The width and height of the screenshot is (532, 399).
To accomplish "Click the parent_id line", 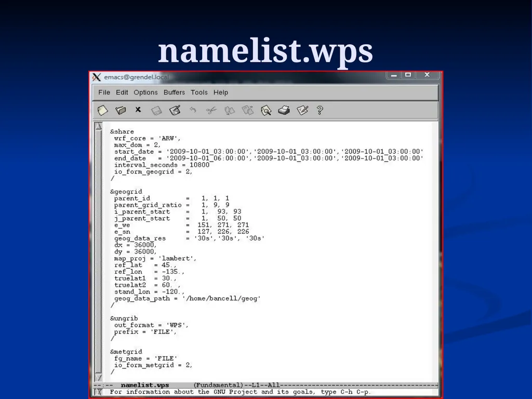I will [171, 198].
